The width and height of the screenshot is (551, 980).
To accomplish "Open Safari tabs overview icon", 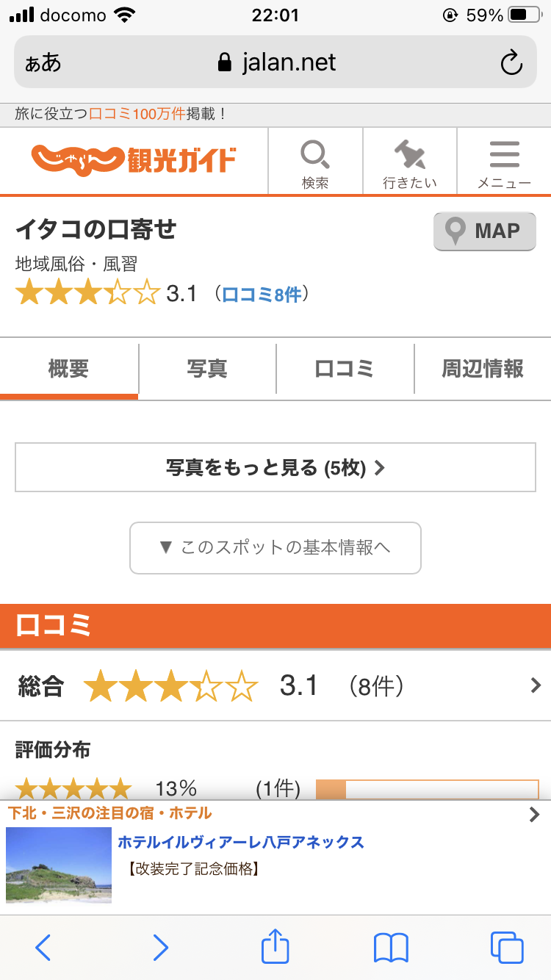I will coord(506,948).
